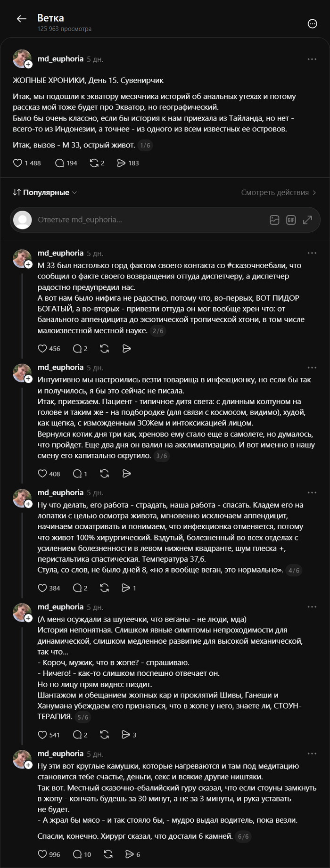
Task: Repost the 4/6 post with 384 likes
Action: (x=105, y=588)
